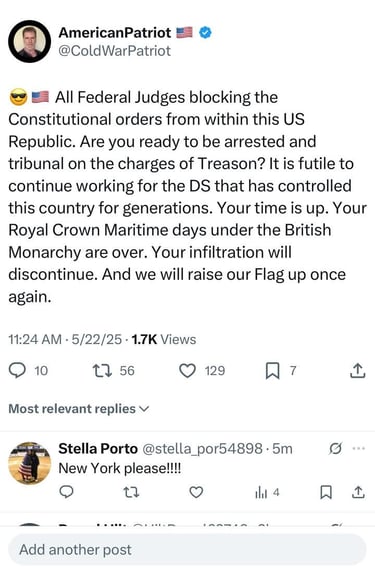Open more options on Stella Porto's reply
Viewport: 375px width, 568px height.
pos(358,448)
